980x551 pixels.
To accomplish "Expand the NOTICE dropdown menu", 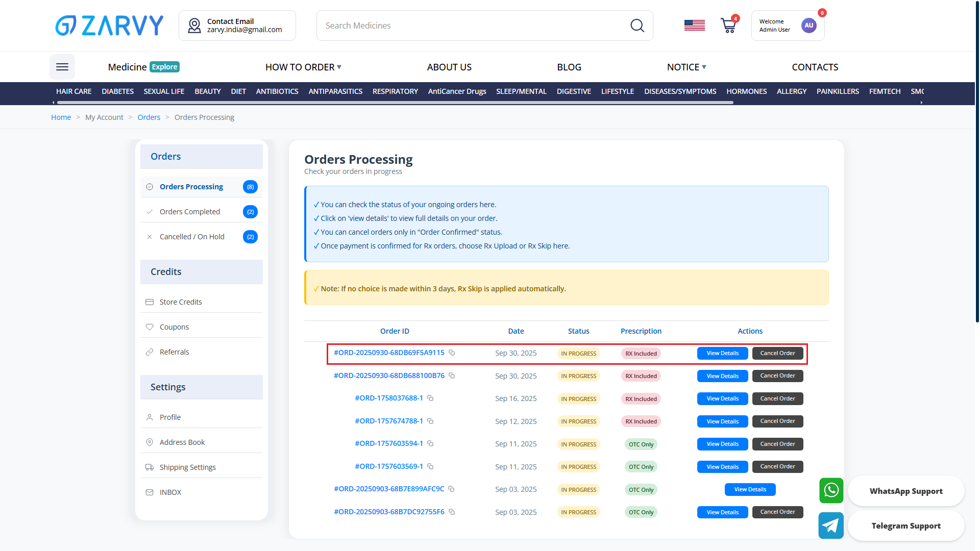I will click(687, 67).
